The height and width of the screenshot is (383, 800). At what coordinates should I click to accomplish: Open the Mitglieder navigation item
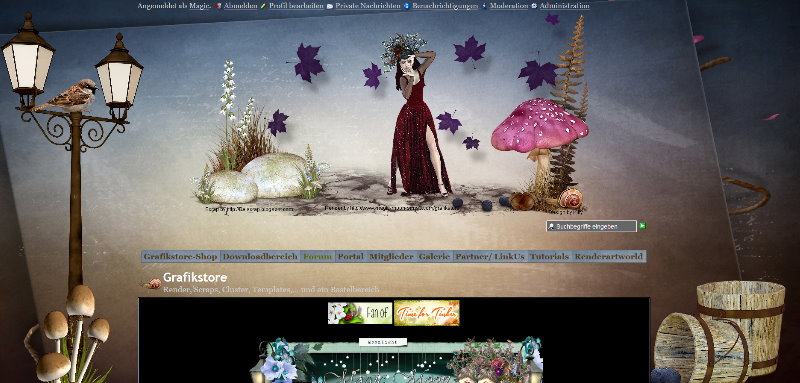(x=391, y=257)
